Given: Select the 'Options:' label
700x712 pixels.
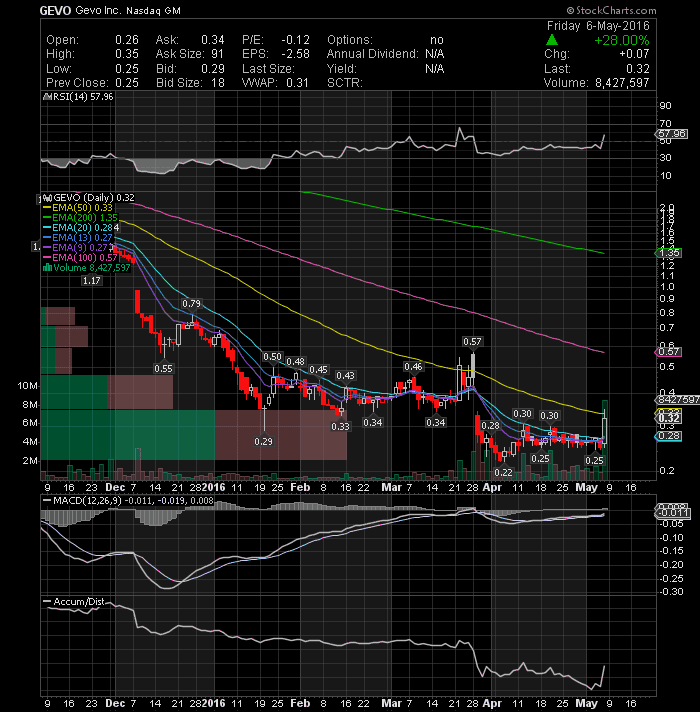Looking at the screenshot, I should click(350, 40).
